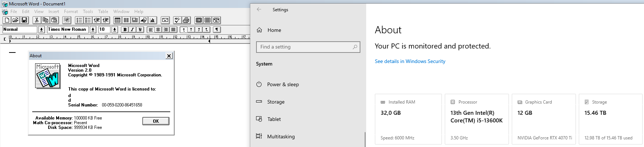The image size is (644, 147).
Task: Click the Envelope icon
Action: [x=165, y=20]
